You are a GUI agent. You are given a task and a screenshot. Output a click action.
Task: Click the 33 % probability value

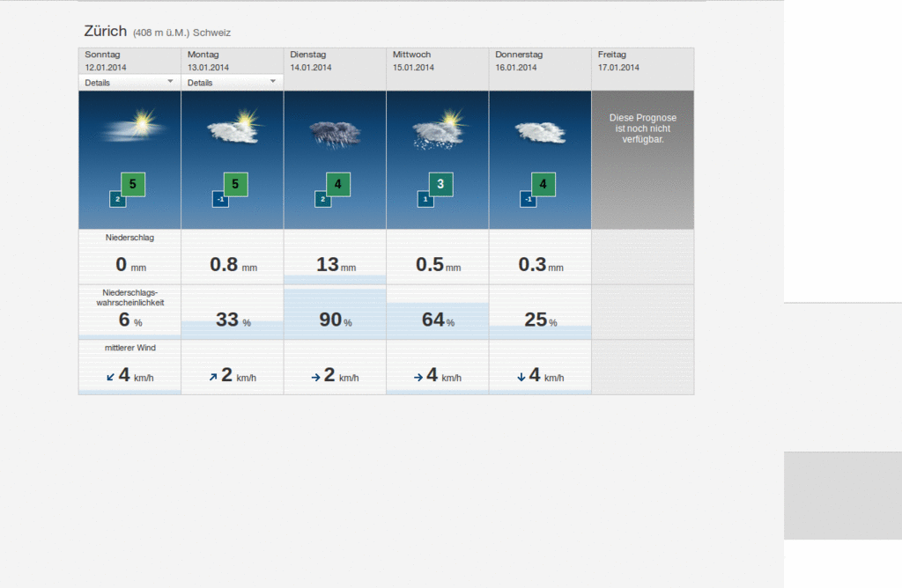click(x=233, y=320)
